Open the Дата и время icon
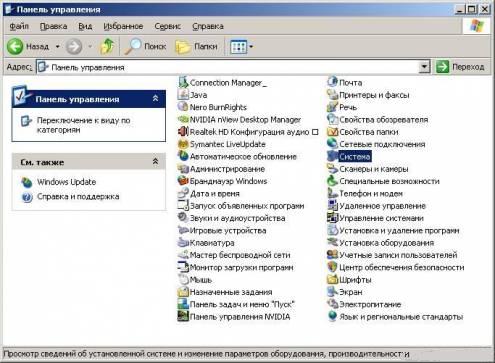This screenshot has height=363, width=495. (x=209, y=194)
